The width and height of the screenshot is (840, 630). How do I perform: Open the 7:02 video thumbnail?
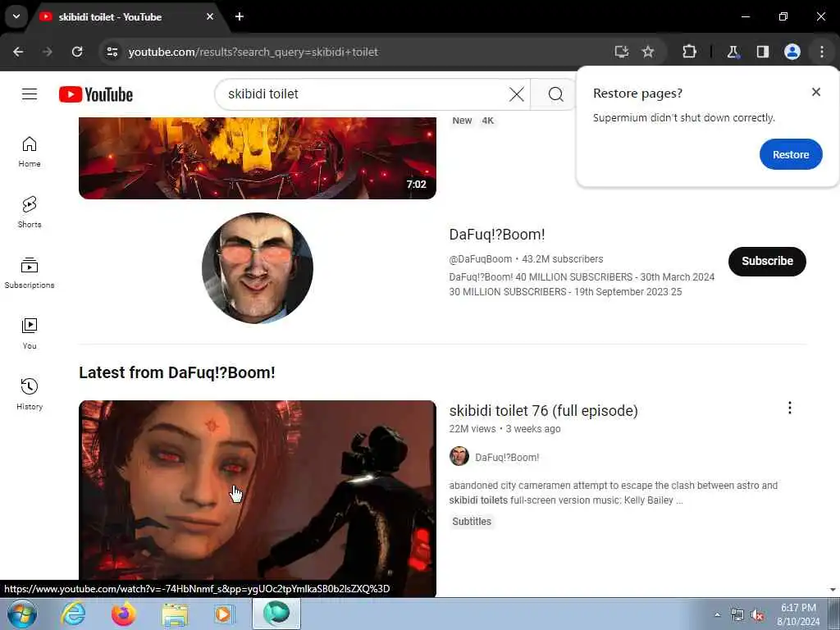coord(257,158)
